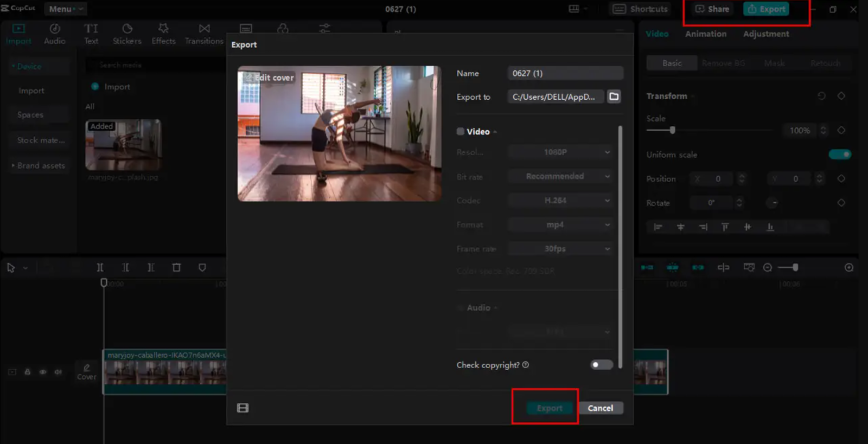Click the Name field containing 0627 (1)
868x444 pixels.
tap(565, 73)
